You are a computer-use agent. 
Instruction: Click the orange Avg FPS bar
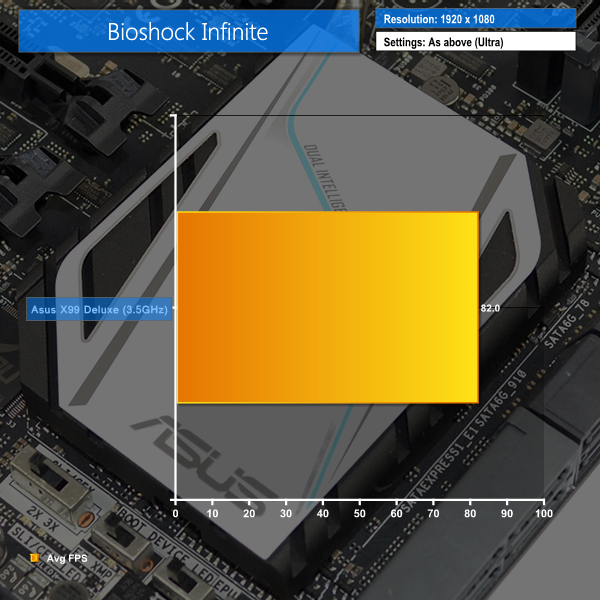tap(328, 307)
